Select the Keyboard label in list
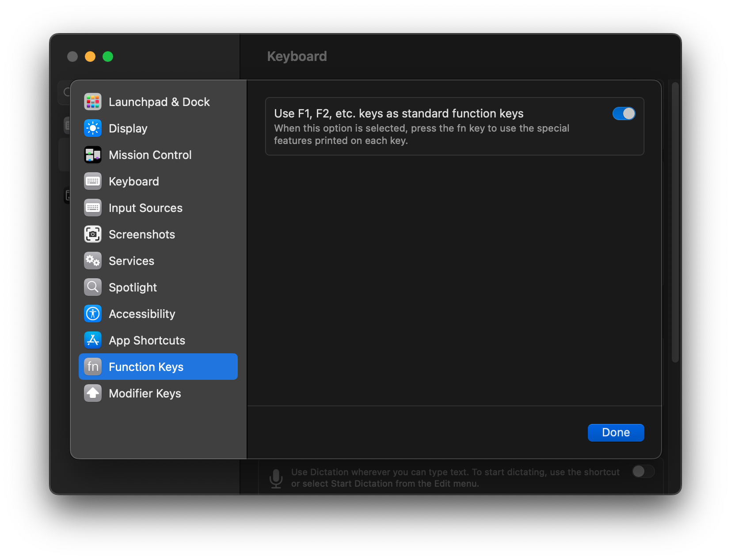Image resolution: width=731 pixels, height=560 pixels. 134,182
